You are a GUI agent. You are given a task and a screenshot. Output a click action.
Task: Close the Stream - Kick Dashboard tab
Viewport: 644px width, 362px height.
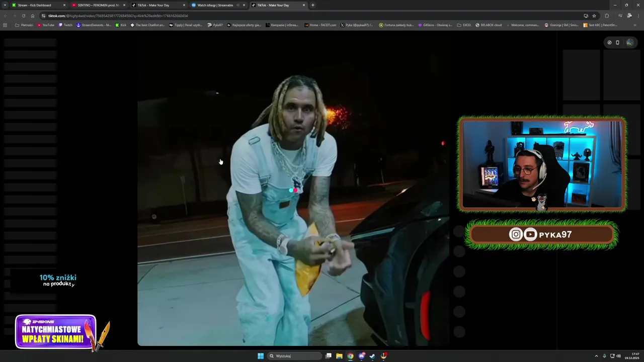point(64,5)
